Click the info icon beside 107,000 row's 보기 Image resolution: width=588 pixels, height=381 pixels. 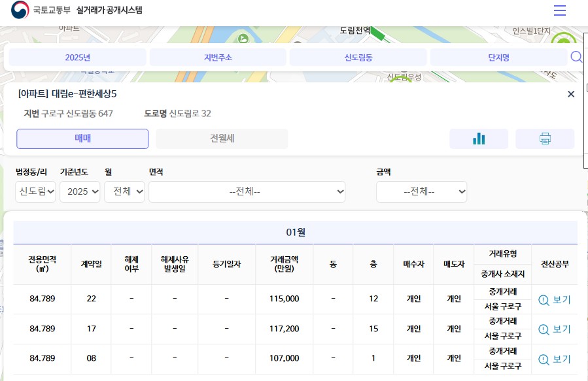tap(544, 358)
